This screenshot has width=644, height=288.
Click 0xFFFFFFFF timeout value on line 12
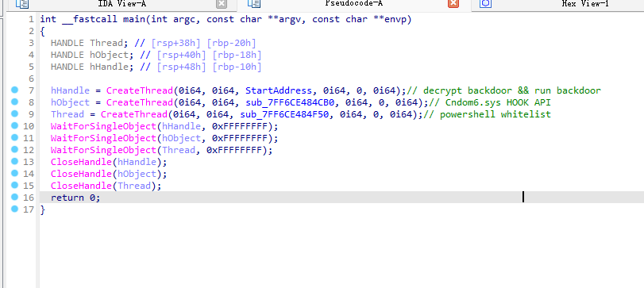click(x=234, y=150)
